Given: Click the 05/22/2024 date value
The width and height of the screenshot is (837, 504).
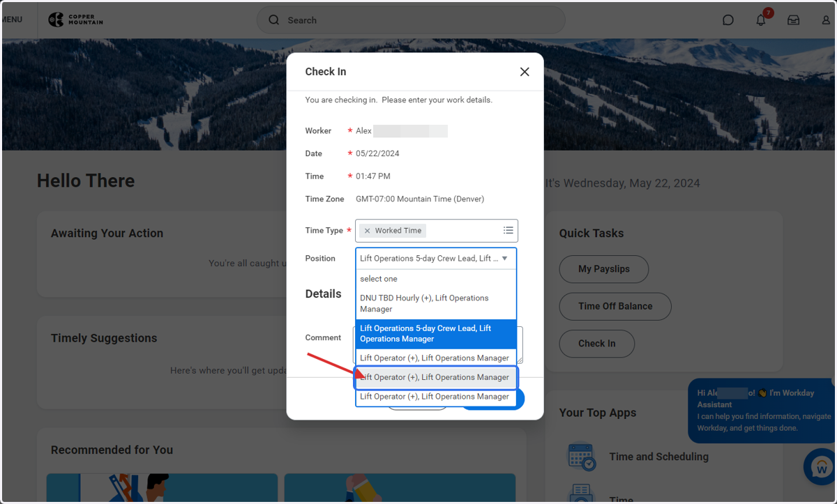Looking at the screenshot, I should tap(377, 153).
